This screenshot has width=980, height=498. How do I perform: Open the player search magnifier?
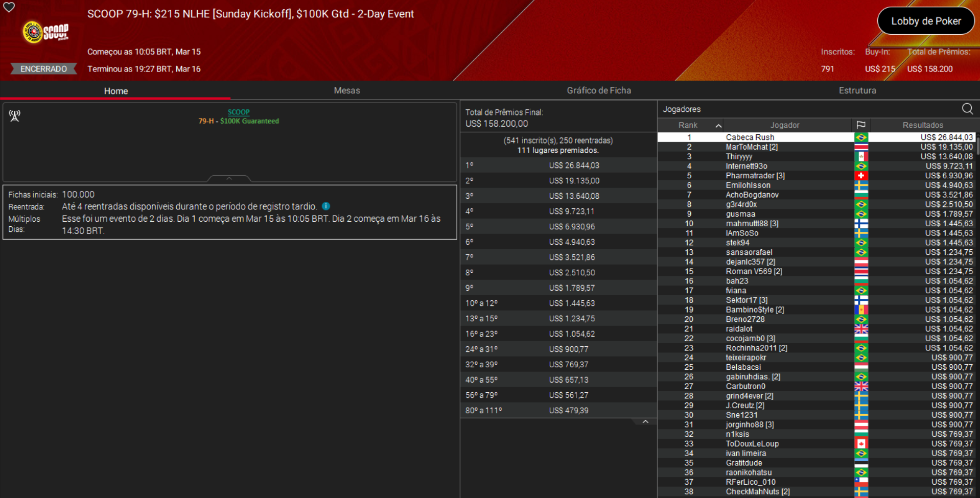pyautogui.click(x=967, y=109)
